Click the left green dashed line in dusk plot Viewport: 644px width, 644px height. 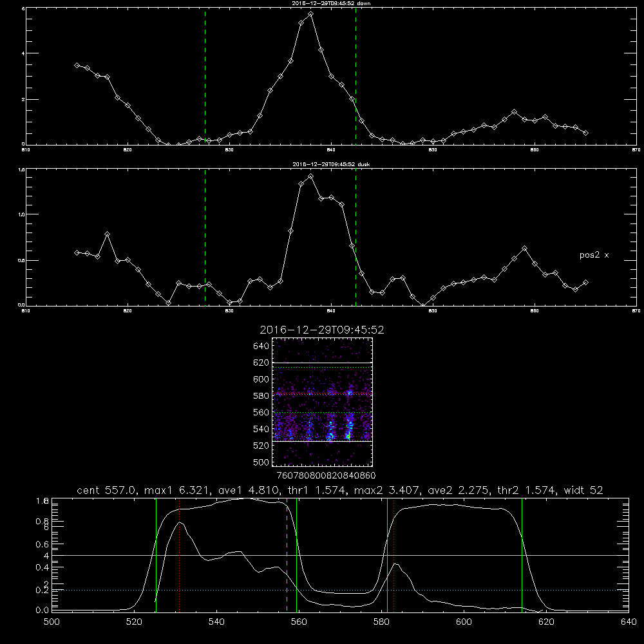click(205, 237)
